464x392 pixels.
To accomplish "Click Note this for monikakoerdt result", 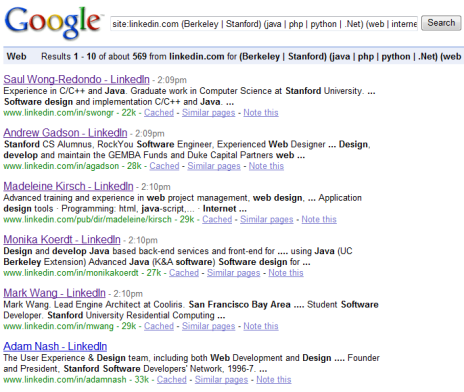I will (x=286, y=273).
